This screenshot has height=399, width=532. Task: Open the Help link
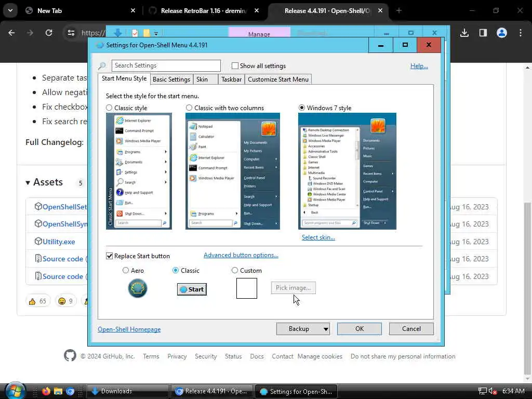[419, 66]
